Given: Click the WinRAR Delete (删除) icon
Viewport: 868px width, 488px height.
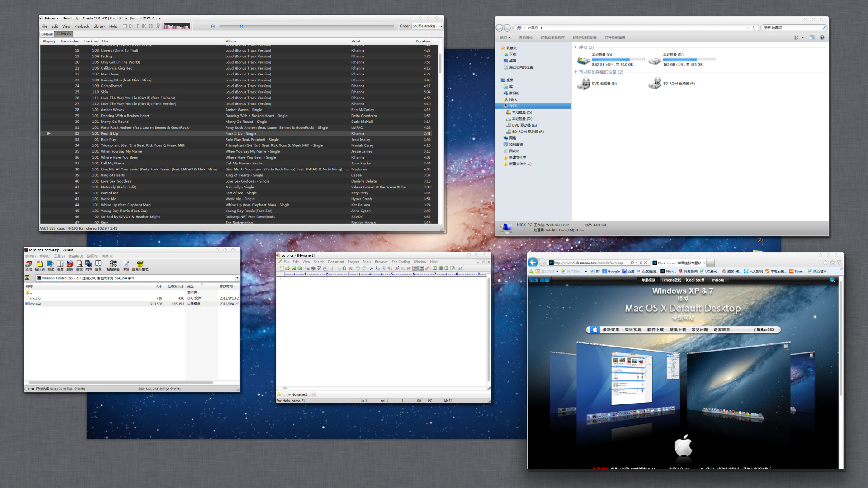Looking at the screenshot, I should pyautogui.click(x=70, y=266).
